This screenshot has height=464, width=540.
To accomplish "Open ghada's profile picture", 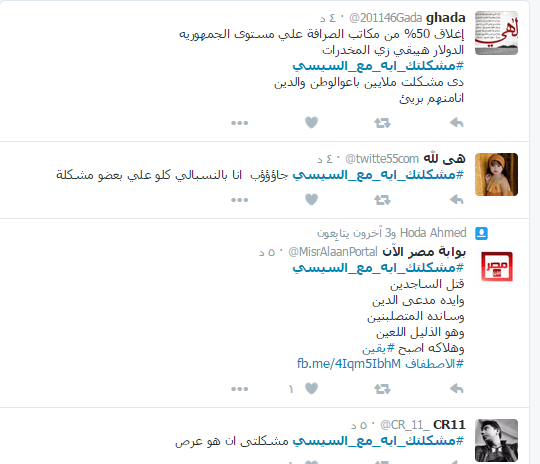I will point(496,33).
